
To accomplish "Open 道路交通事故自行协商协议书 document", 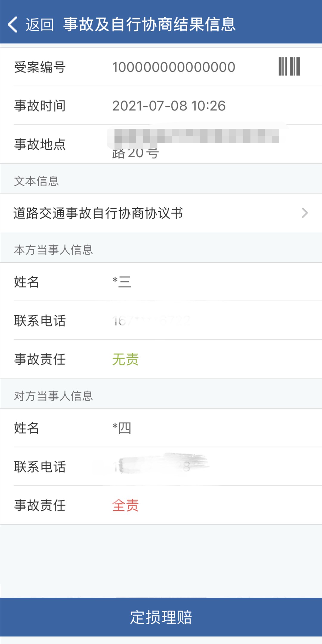I will 98,213.
